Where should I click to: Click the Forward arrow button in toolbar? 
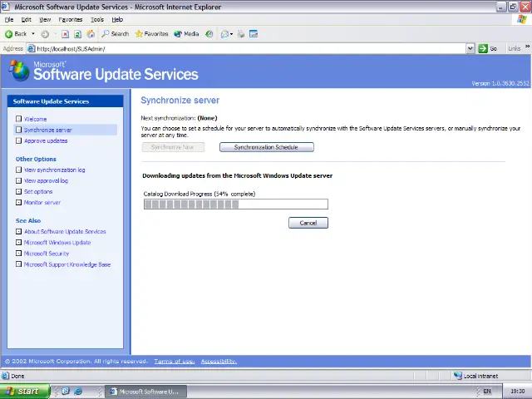click(x=45, y=33)
